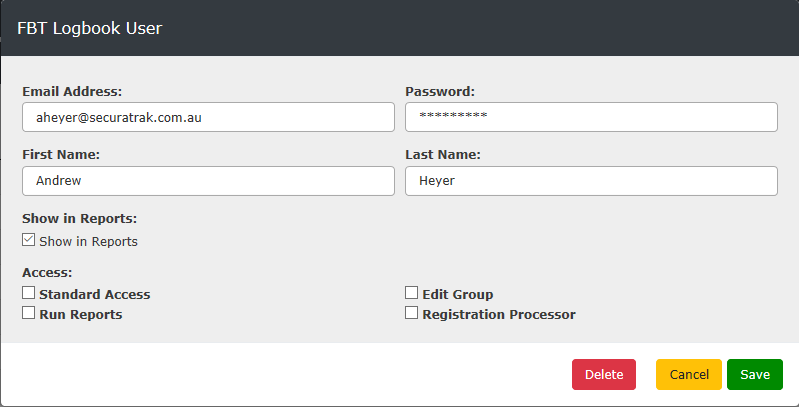799x407 pixels.
Task: Click the yellow Cancel button
Action: coord(688,374)
